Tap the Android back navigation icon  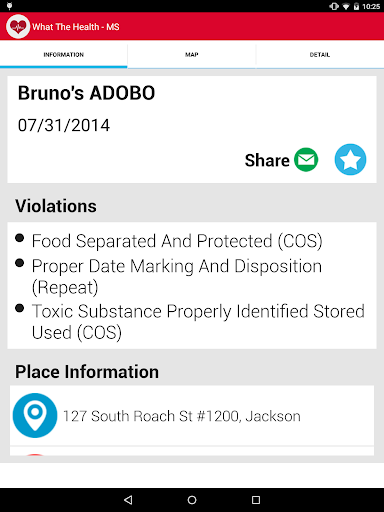pyautogui.click(x=128, y=500)
